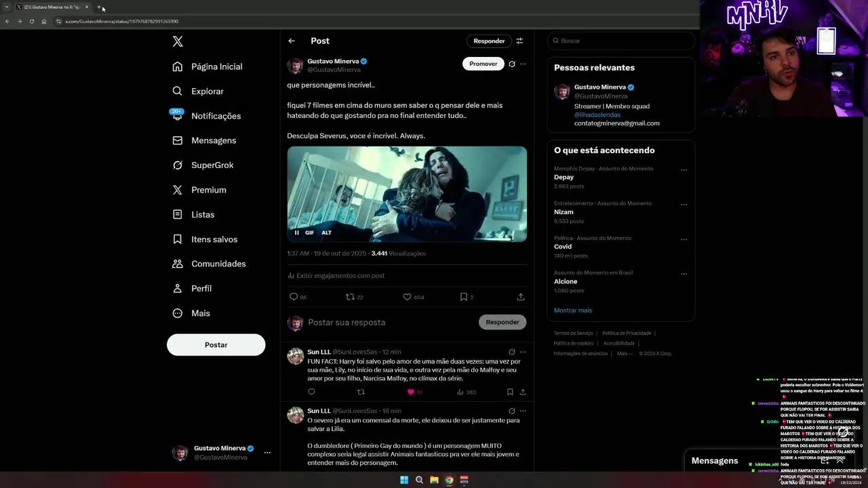Open reply filter settings icon
Viewport: 868px width, 488px height.
(519, 41)
